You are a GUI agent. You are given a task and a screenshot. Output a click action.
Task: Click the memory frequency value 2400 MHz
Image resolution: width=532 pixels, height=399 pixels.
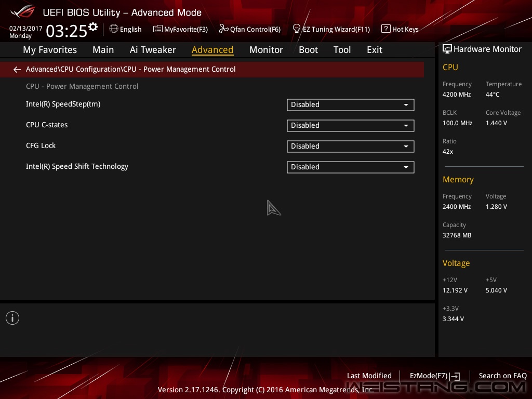(x=457, y=207)
